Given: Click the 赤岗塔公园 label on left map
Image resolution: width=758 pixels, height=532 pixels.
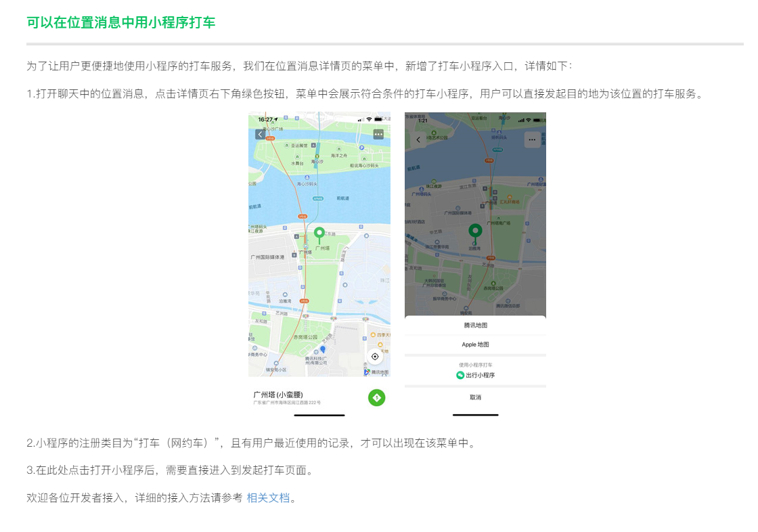Looking at the screenshot, I should 305,337.
